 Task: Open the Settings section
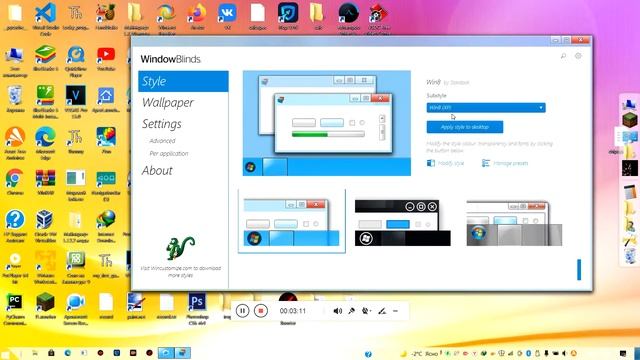click(162, 124)
